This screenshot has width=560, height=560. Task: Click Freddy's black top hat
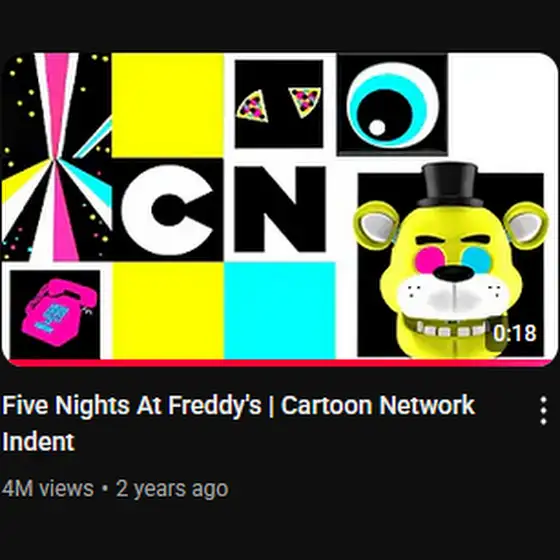(x=450, y=184)
